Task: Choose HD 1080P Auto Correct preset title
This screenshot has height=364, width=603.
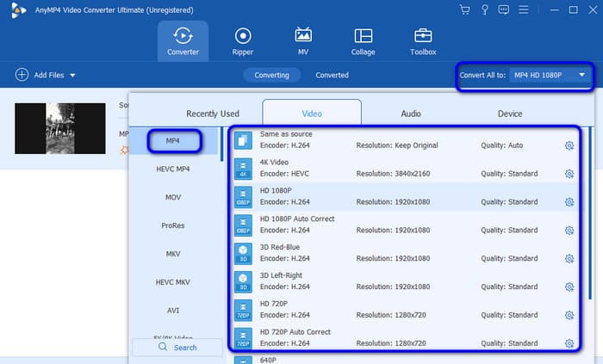Action: (297, 219)
